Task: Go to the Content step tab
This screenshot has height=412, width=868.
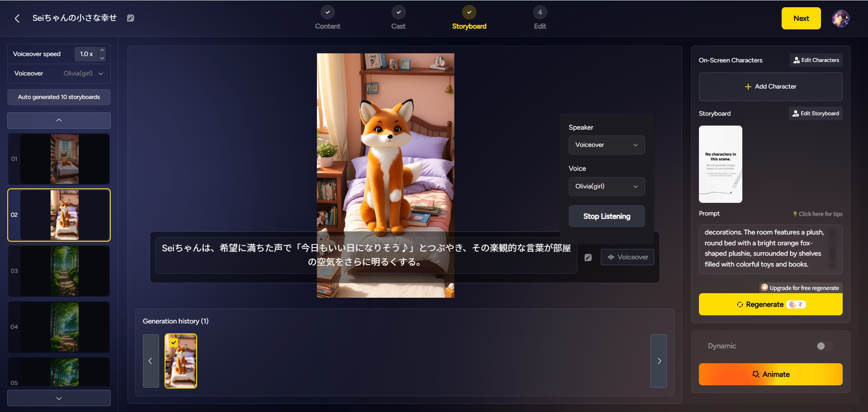Action: 328,19
